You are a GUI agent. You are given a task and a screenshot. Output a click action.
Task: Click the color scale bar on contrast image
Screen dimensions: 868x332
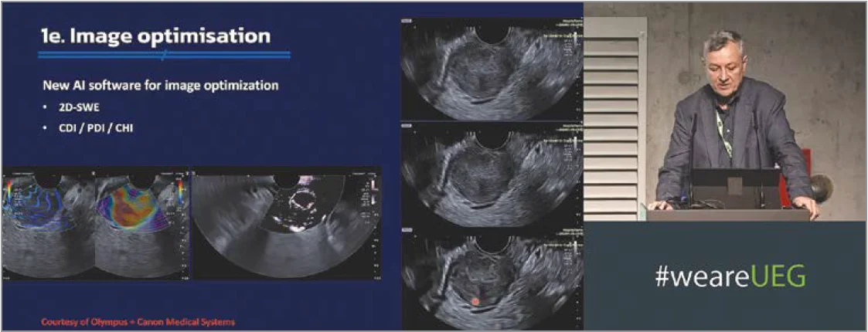[375, 188]
